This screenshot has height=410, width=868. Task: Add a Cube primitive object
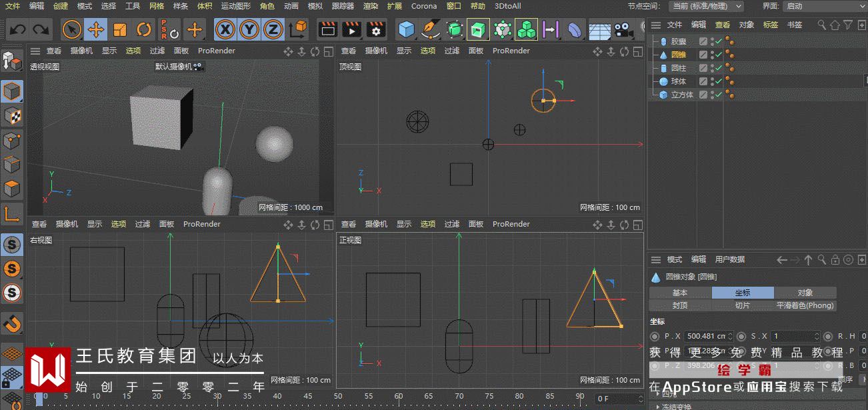407,29
